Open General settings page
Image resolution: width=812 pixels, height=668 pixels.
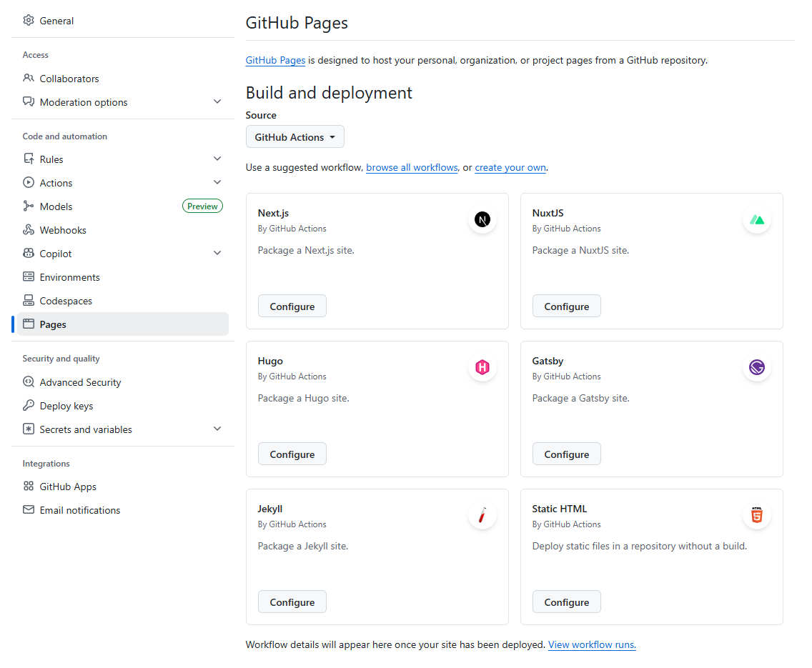123,21
